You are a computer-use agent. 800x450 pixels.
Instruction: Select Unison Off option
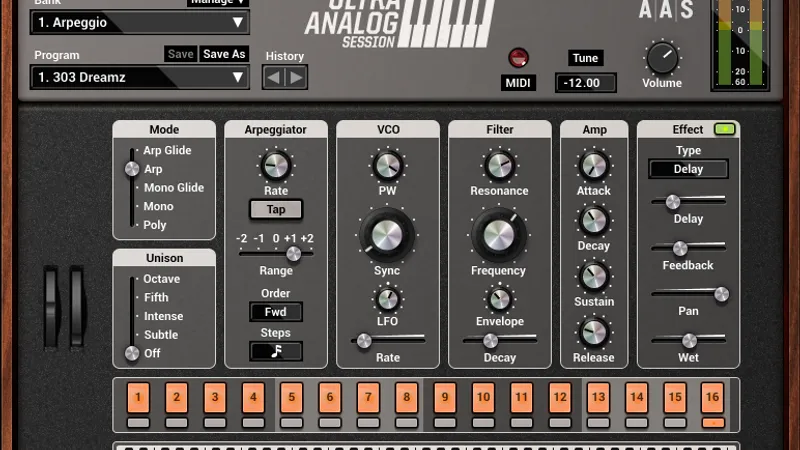coord(152,353)
